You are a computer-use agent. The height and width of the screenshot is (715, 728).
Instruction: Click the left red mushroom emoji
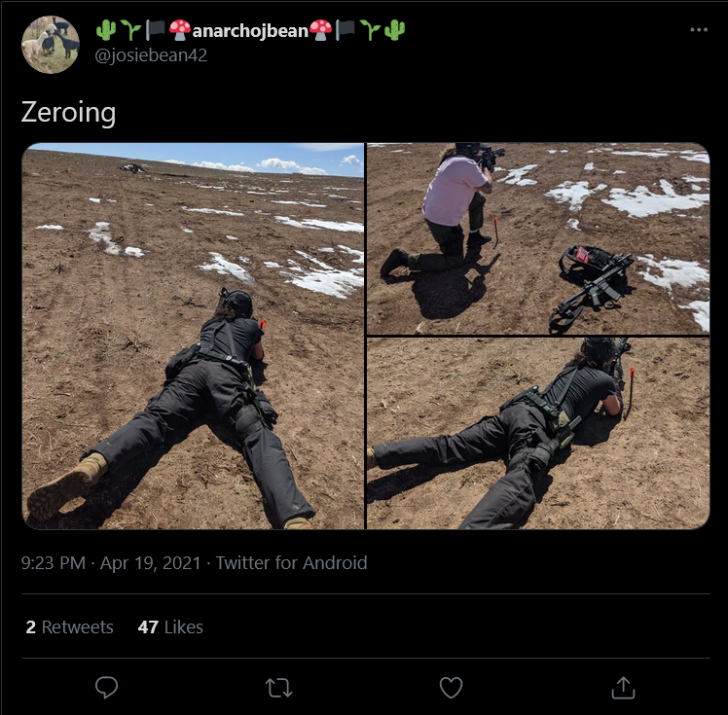point(180,30)
